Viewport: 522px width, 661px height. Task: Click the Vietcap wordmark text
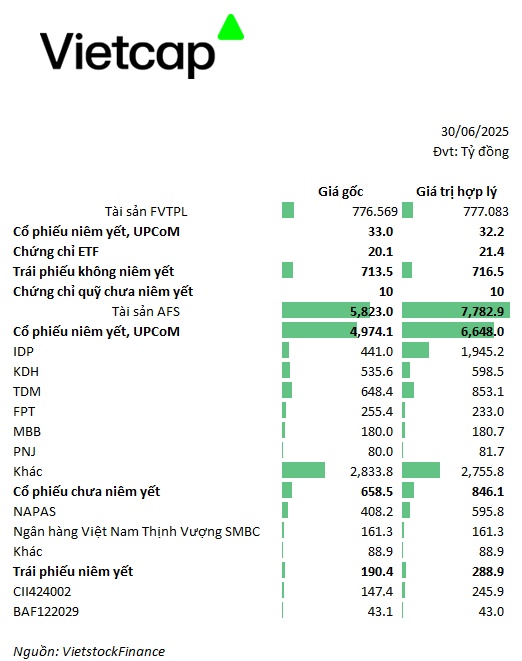(x=127, y=54)
